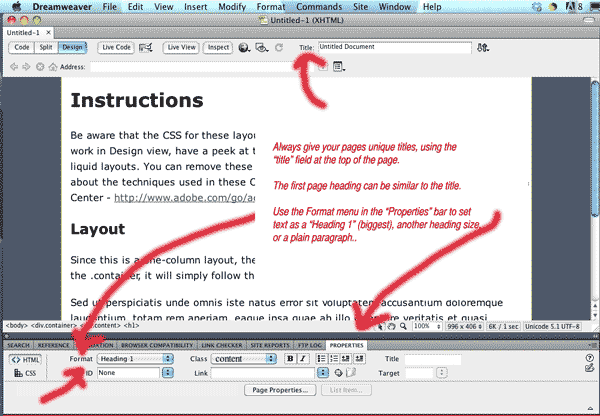The width and height of the screenshot is (600, 416).
Task: Toggle Inspect mode
Action: (x=218, y=47)
